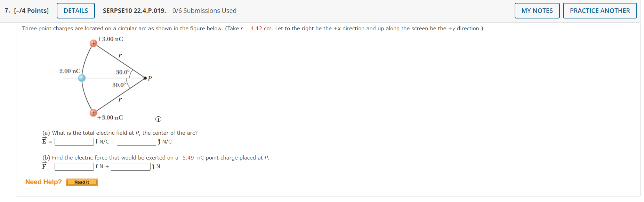Open the DETAILS panel for question 7
Viewport: 644px width, 202px height.
pyautogui.click(x=76, y=10)
